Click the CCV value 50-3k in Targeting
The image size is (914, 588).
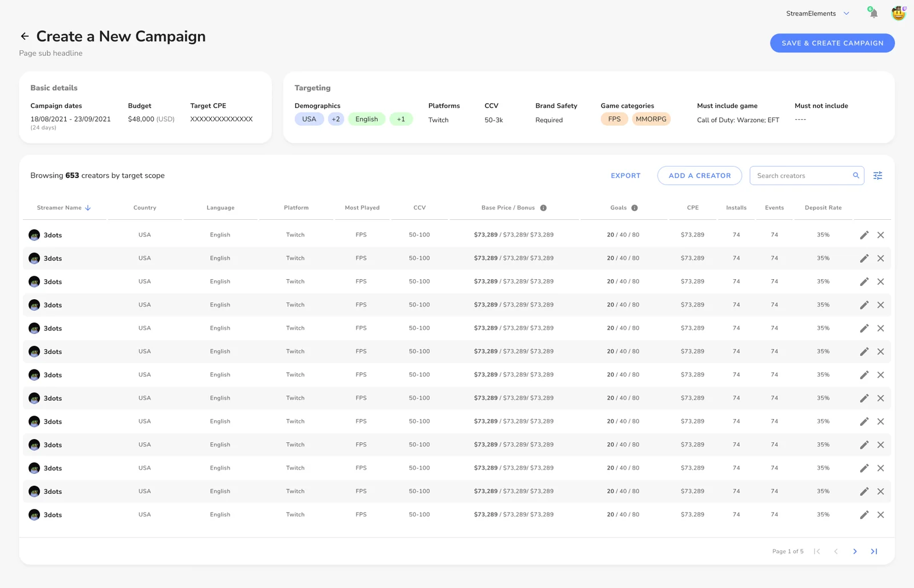494,120
